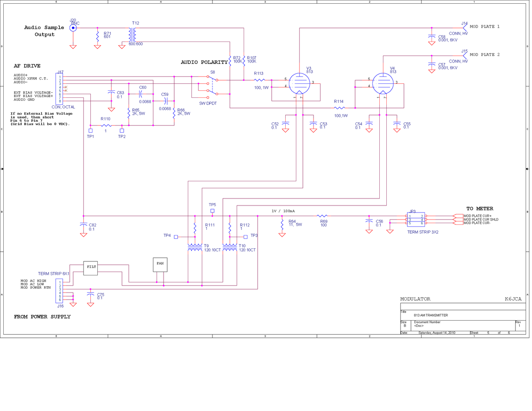Click the AUDIO POLARITY label text
The height and width of the screenshot is (411, 532).
pos(204,62)
